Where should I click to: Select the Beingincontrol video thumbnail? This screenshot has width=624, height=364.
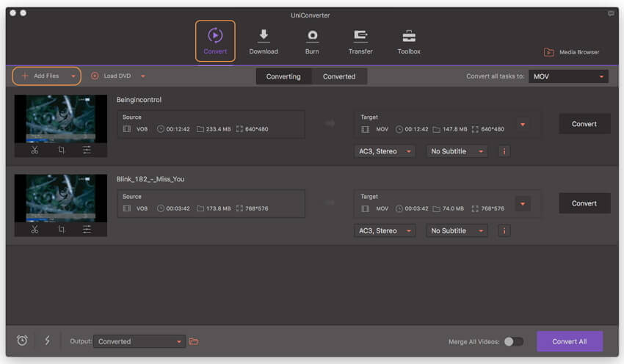coord(61,119)
